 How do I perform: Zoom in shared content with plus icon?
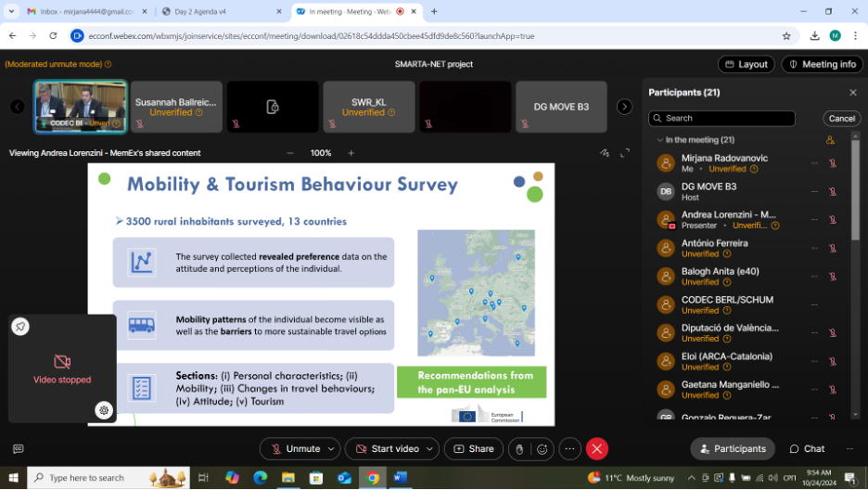(x=351, y=153)
